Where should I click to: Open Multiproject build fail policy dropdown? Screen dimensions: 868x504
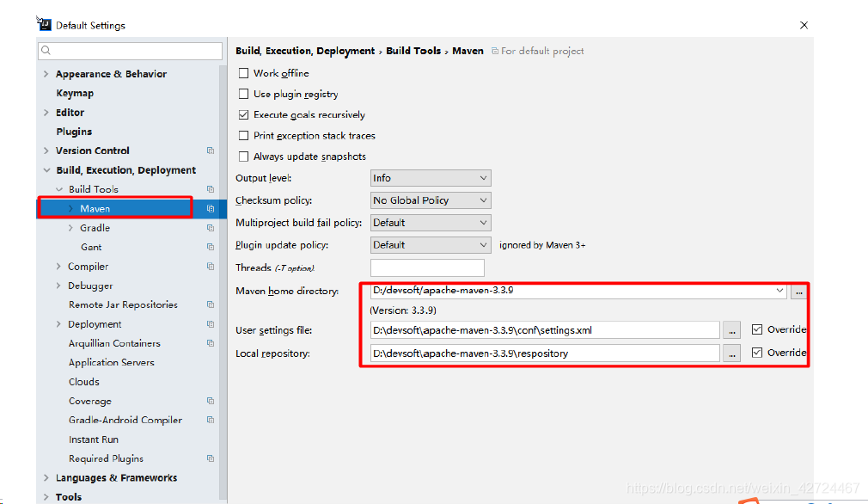pyautogui.click(x=431, y=223)
